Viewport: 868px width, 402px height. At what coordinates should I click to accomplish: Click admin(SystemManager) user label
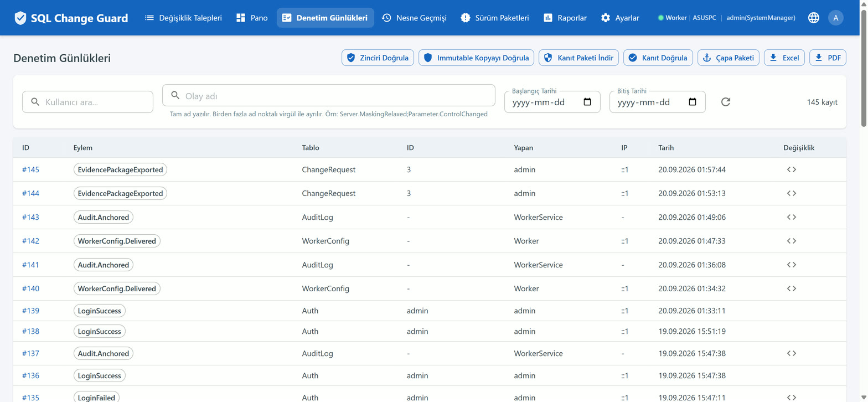click(x=761, y=18)
